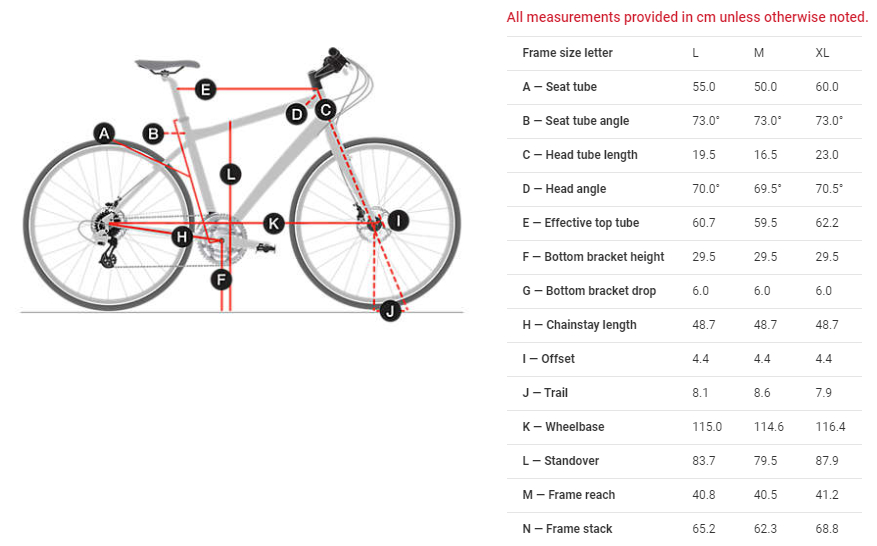Click the bicycle saddle in the diagram

pos(164,66)
